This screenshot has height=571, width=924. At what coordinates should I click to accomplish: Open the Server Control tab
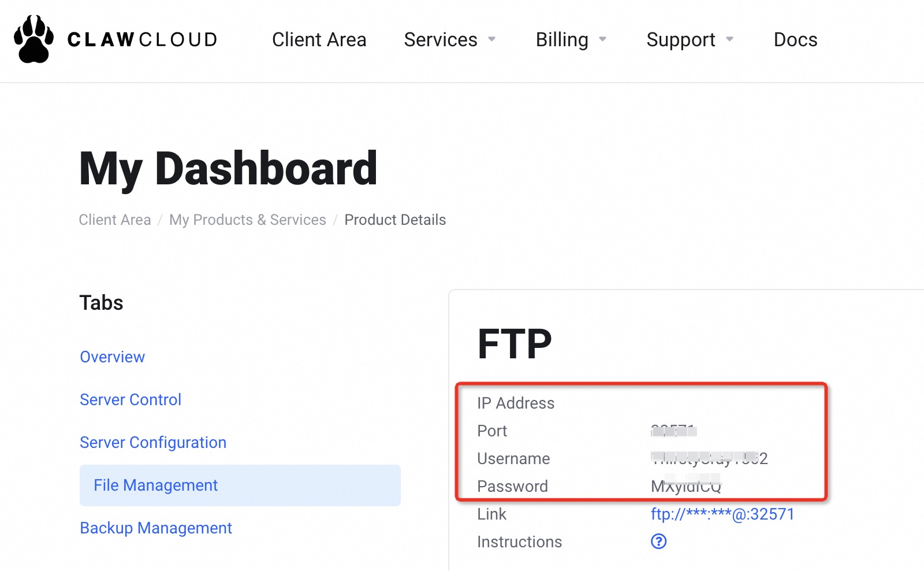pyautogui.click(x=131, y=400)
